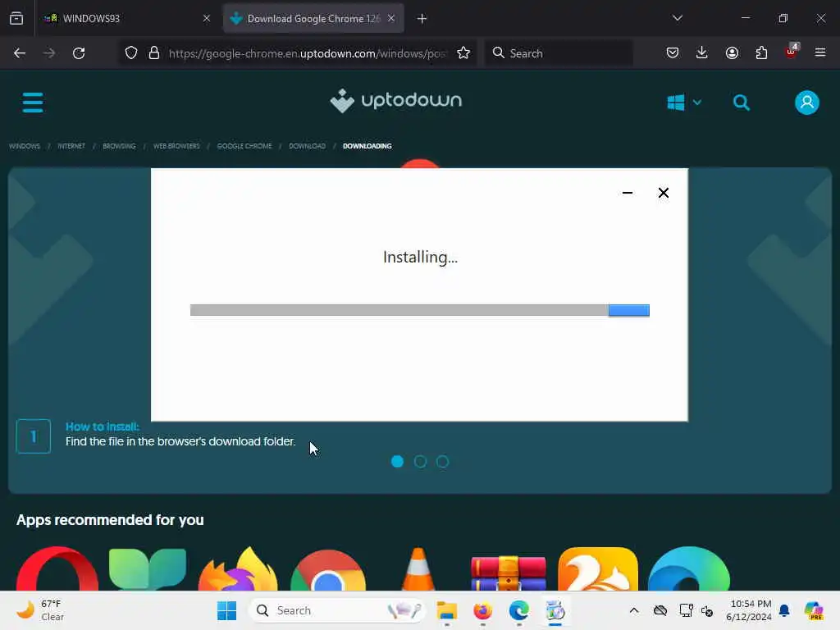Screen dimensions: 840x630
Task: Click the Firefox search box
Action: 559,53
